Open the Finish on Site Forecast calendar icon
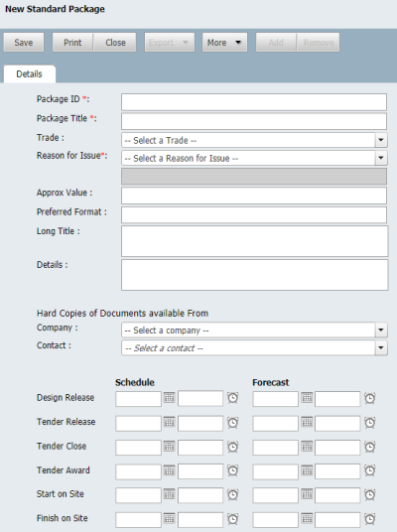Viewport: 397px width, 532px height. coord(307,518)
